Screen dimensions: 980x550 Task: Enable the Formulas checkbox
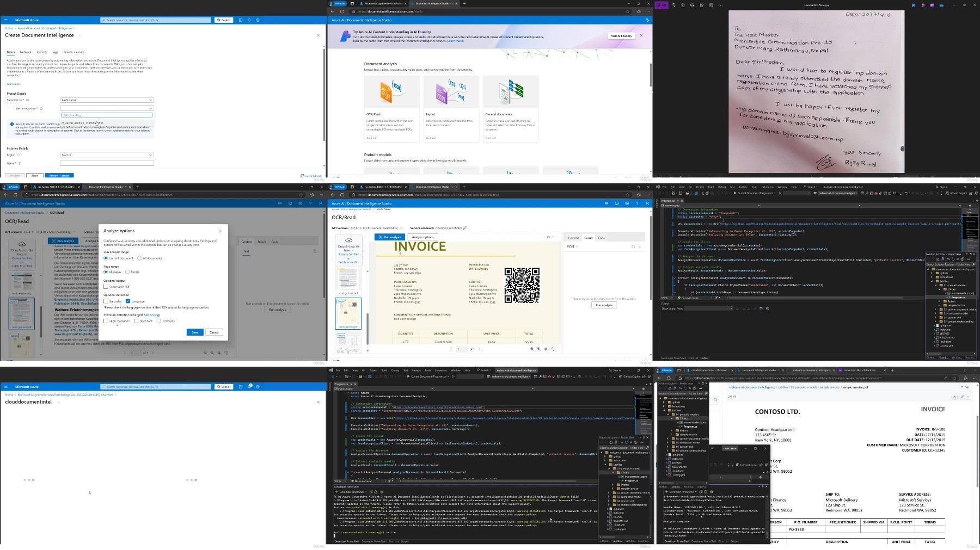pyautogui.click(x=158, y=321)
